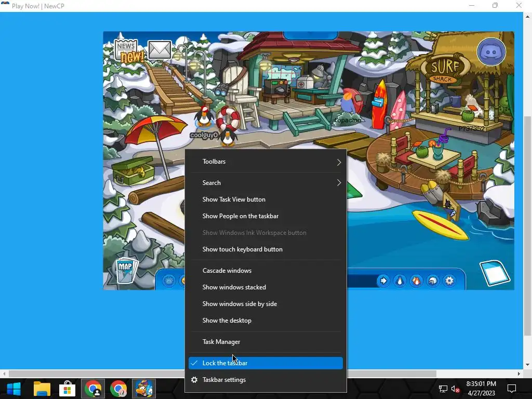The height and width of the screenshot is (399, 532).
Task: Toggle Show People on the taskbar
Action: pyautogui.click(x=265, y=216)
